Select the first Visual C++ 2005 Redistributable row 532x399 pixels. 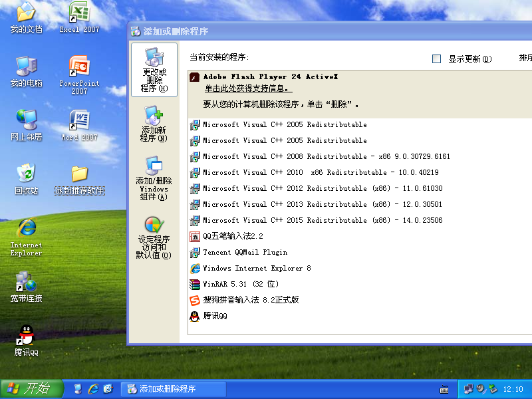360,125
